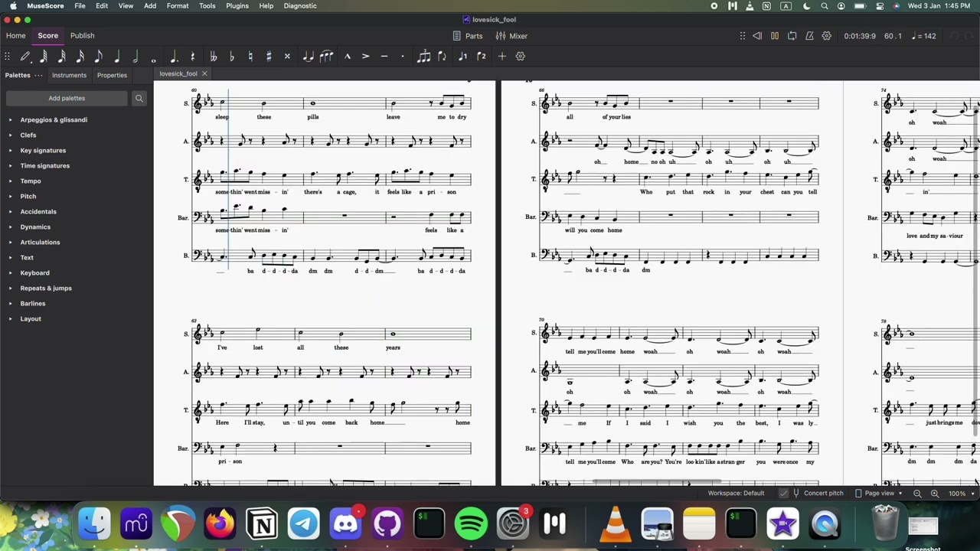The image size is (980, 551).
Task: Expand the Dynamics palette
Action: point(11,227)
